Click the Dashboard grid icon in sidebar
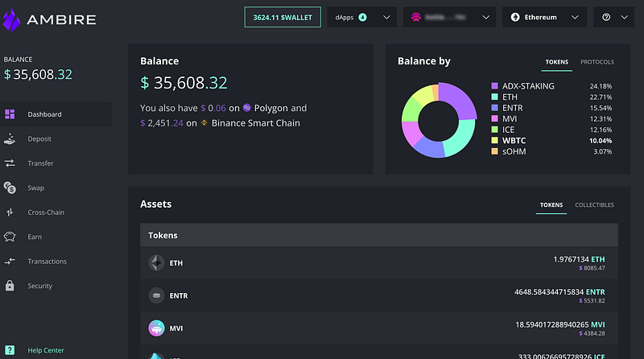644x359 pixels. click(10, 114)
